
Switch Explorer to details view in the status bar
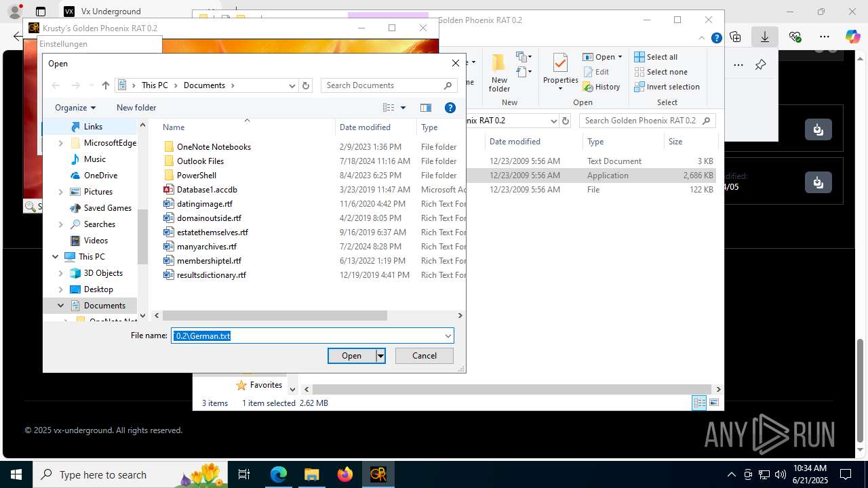click(x=699, y=403)
